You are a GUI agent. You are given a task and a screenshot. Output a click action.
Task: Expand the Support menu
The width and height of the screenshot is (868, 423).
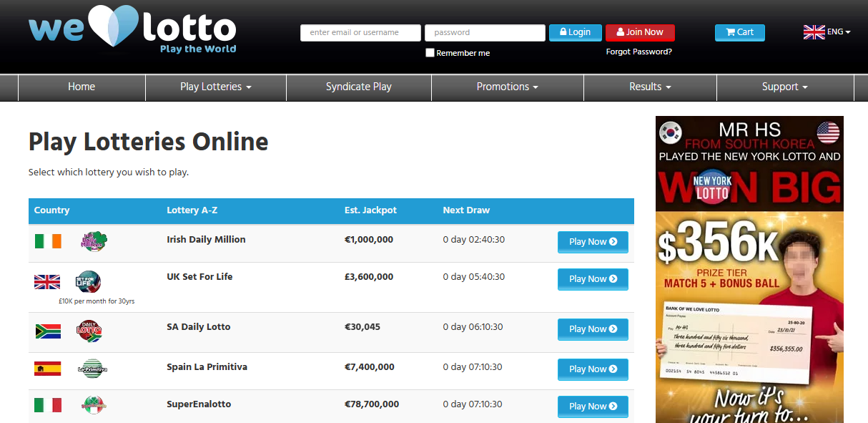pos(784,87)
